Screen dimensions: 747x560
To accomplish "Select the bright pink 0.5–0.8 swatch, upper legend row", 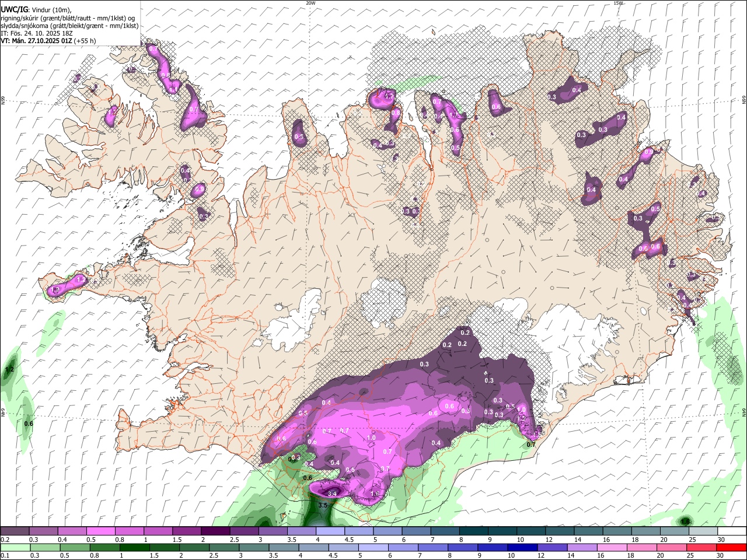I will [101, 531].
